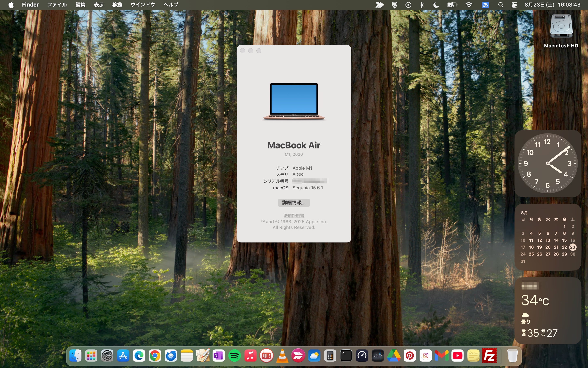Launch VLC cone icon in Dock

point(282,356)
